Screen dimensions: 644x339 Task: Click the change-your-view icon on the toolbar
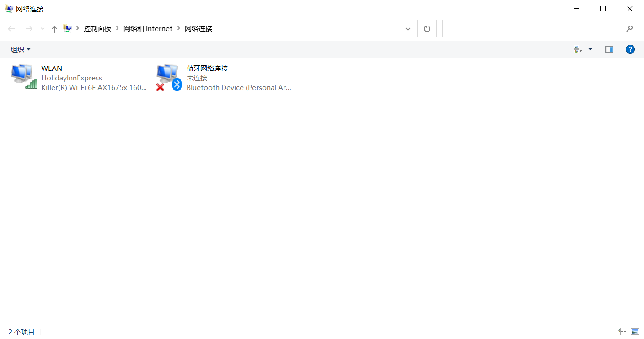click(578, 49)
